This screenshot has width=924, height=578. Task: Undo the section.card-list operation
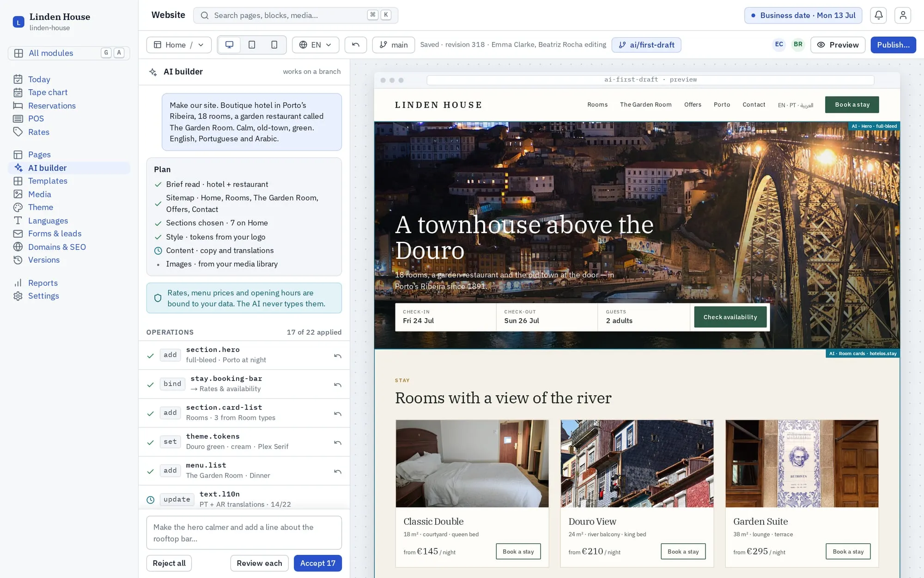coord(338,413)
